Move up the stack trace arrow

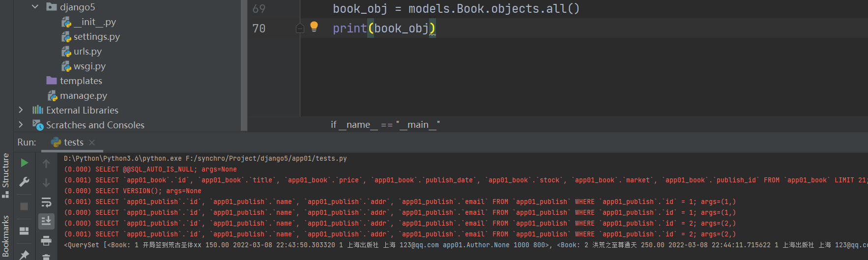click(46, 163)
